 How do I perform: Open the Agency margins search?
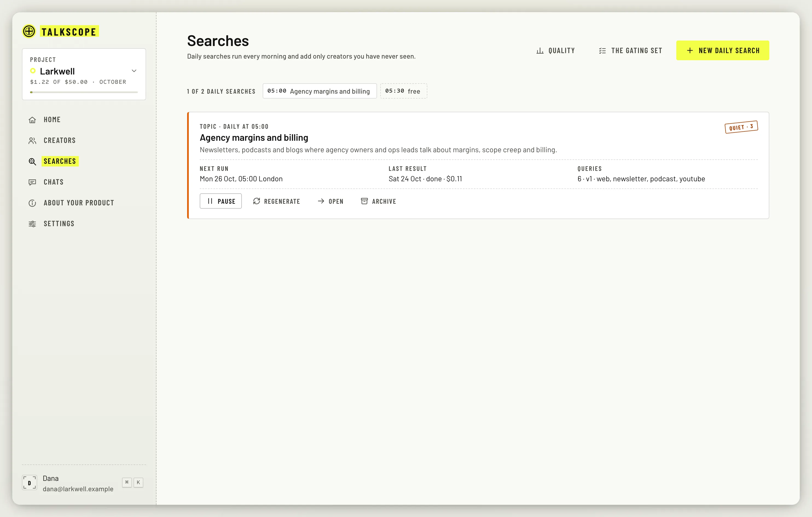coord(330,201)
